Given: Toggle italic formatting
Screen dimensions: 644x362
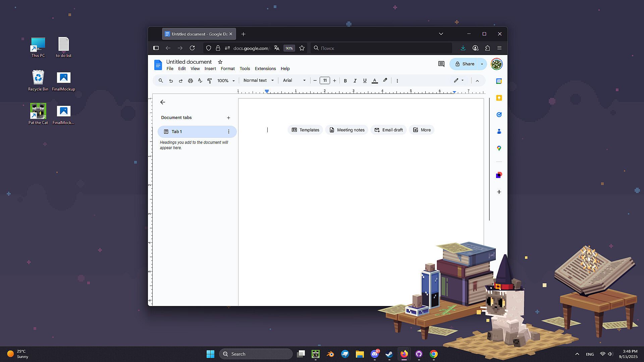Looking at the screenshot, I should click(355, 81).
